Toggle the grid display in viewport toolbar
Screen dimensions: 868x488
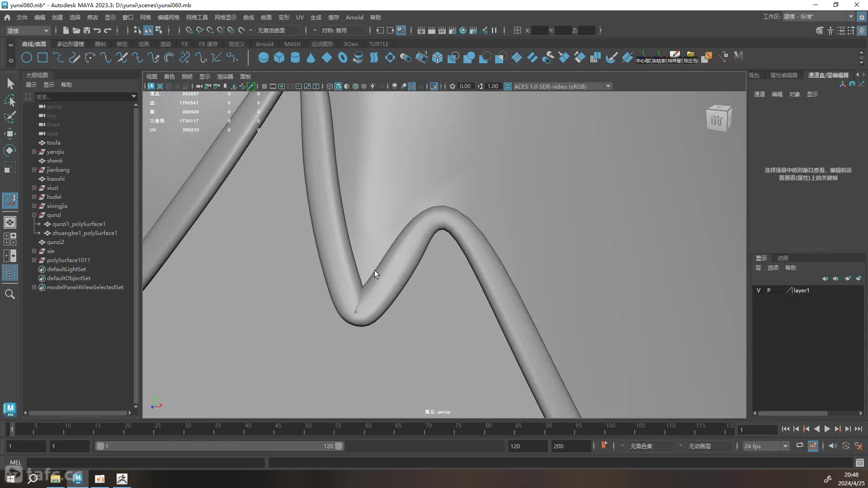pos(264,86)
